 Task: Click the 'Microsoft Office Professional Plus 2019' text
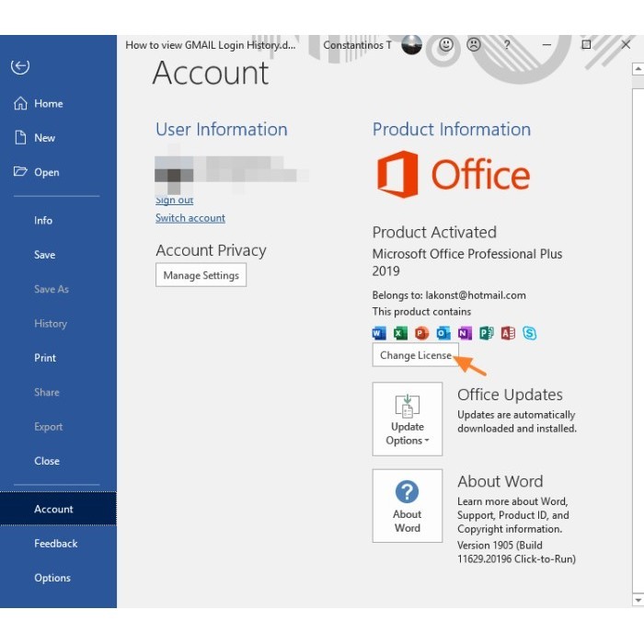pos(467,262)
